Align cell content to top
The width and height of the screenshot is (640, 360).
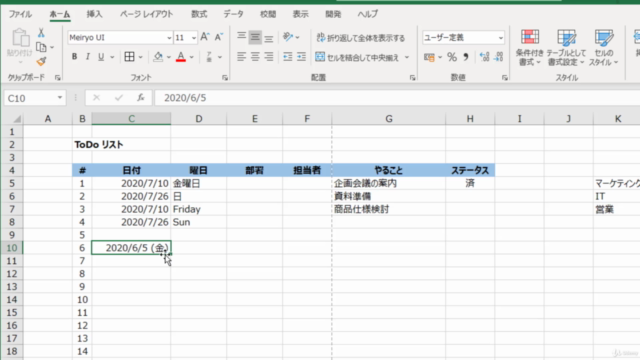(242, 37)
